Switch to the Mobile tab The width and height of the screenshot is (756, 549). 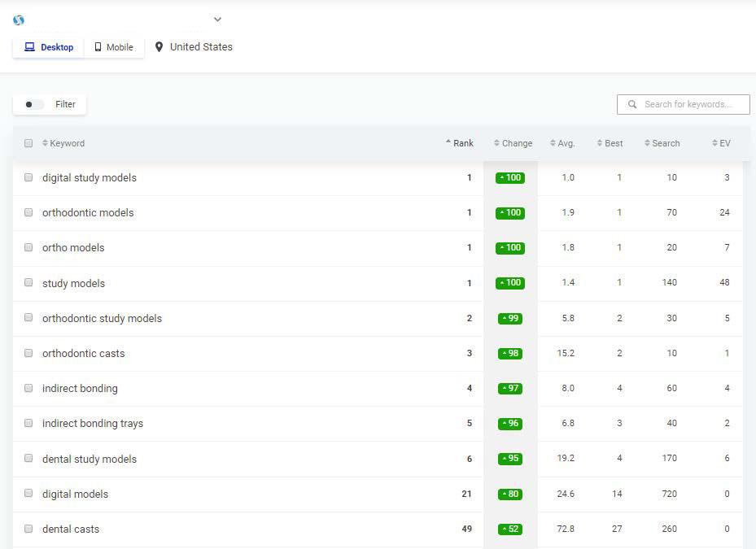tap(114, 47)
